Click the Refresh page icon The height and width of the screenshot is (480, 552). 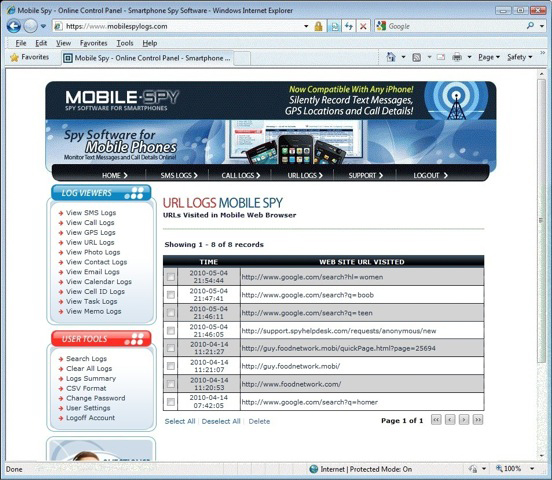tap(349, 26)
